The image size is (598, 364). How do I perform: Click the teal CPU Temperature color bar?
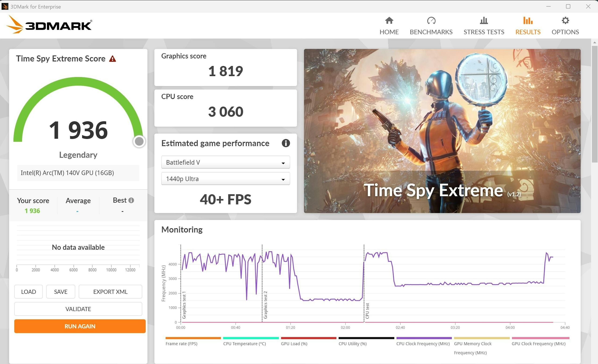[251, 338]
